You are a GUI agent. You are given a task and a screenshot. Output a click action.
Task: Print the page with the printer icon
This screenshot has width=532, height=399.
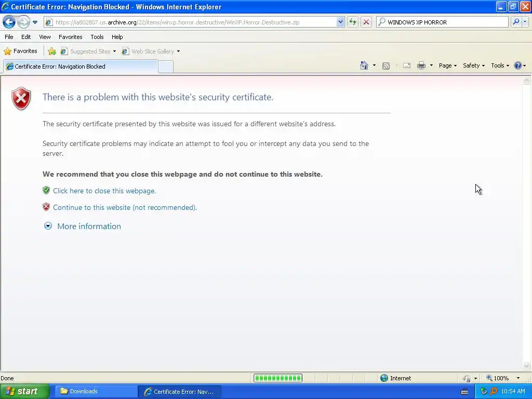[x=421, y=66]
